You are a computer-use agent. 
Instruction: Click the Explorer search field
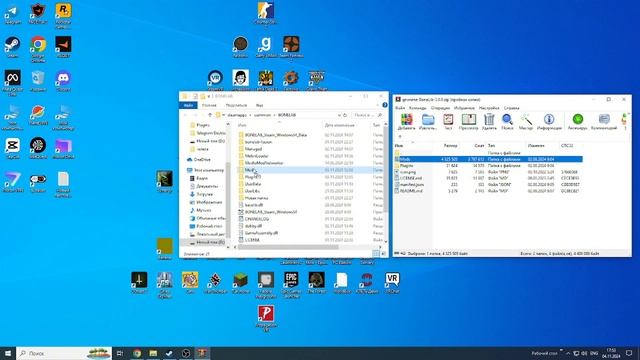tap(367, 115)
